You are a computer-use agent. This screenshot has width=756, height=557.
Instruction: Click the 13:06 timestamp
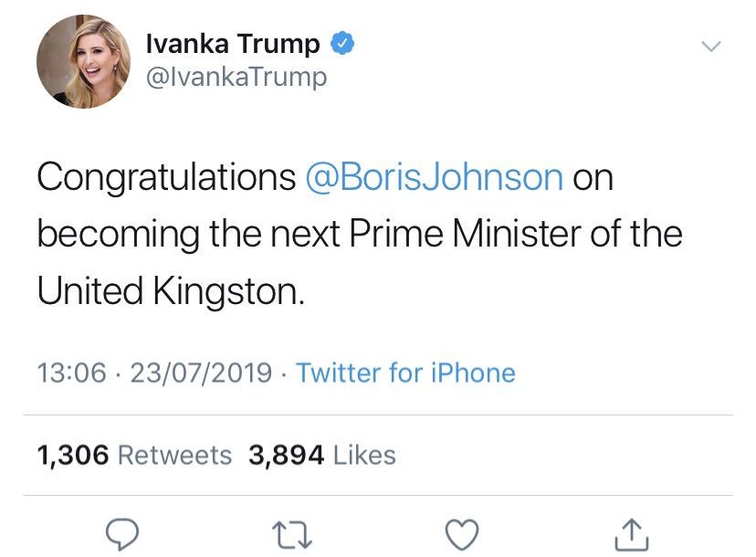[71, 373]
